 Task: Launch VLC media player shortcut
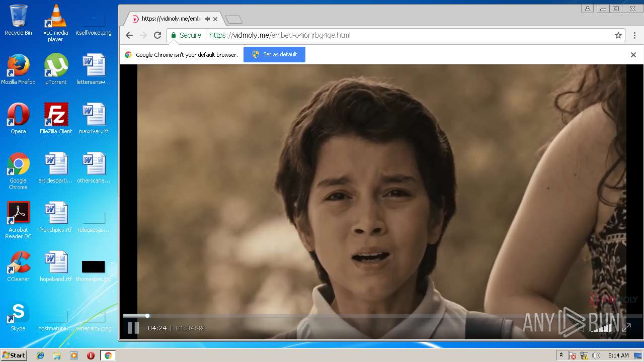(55, 23)
